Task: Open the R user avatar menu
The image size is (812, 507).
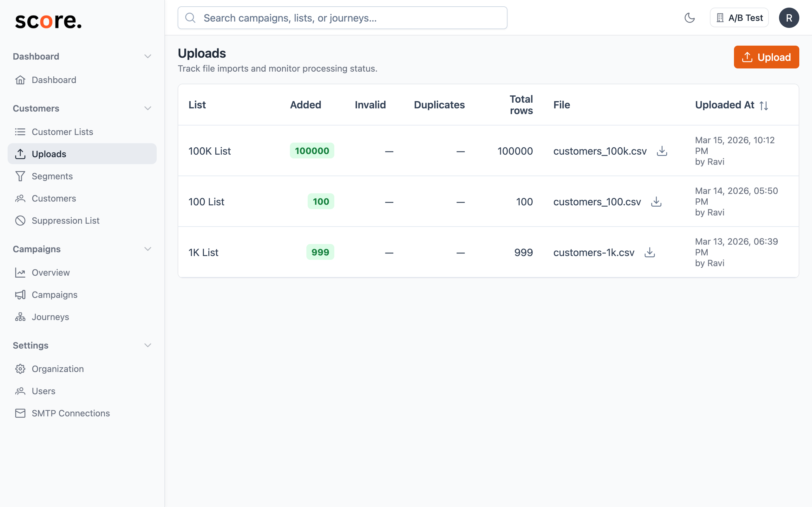Action: 789,18
